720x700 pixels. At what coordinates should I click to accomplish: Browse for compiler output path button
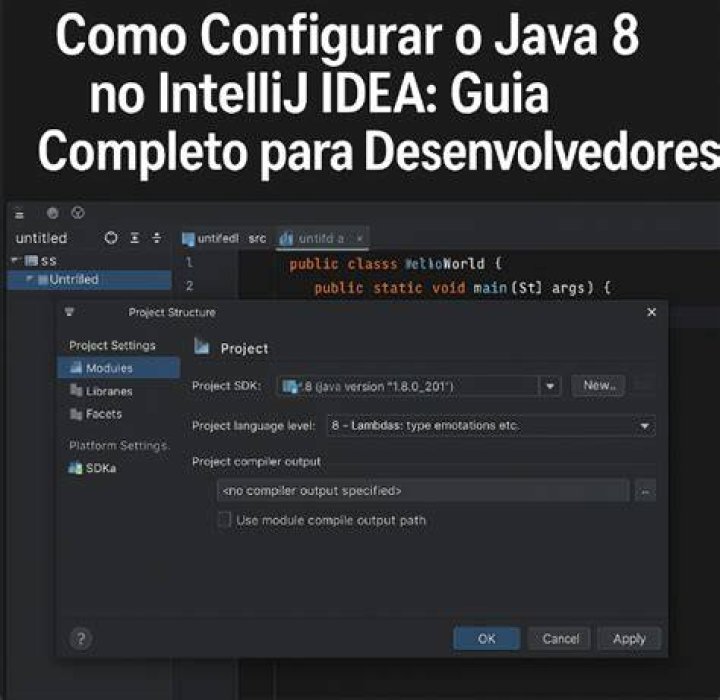pos(645,491)
